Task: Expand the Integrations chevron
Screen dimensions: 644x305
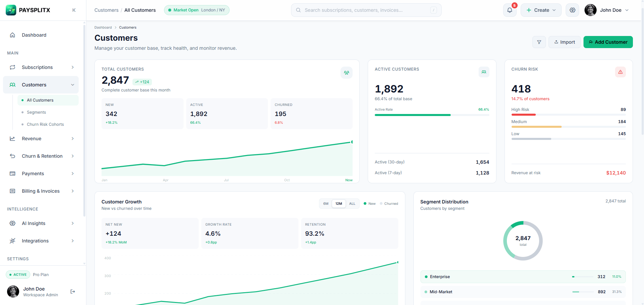Action: (x=73, y=241)
